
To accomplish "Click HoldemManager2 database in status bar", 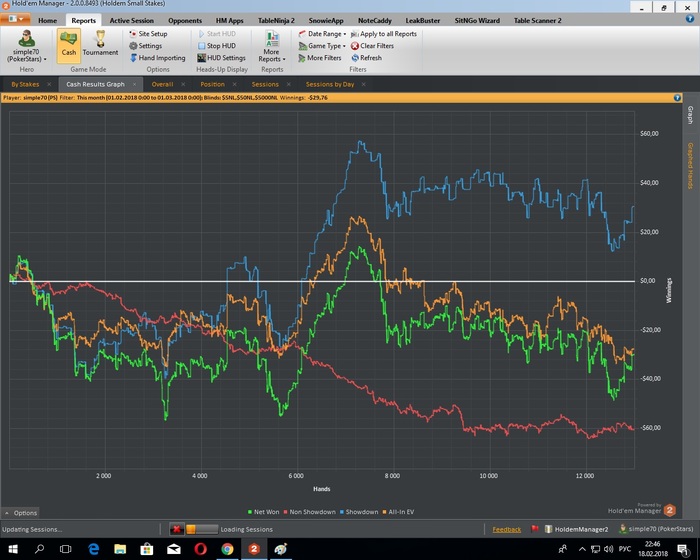I will point(576,529).
